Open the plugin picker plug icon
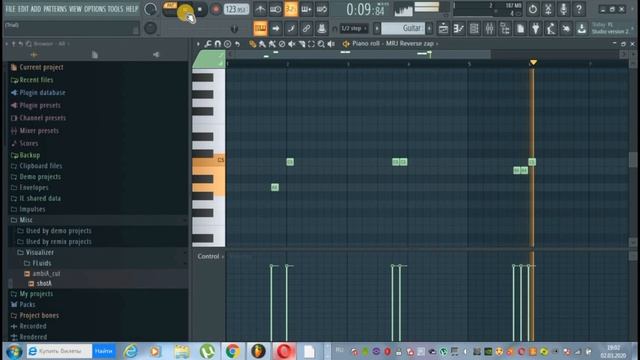Screen dimensions: 640x360 pos(536,29)
